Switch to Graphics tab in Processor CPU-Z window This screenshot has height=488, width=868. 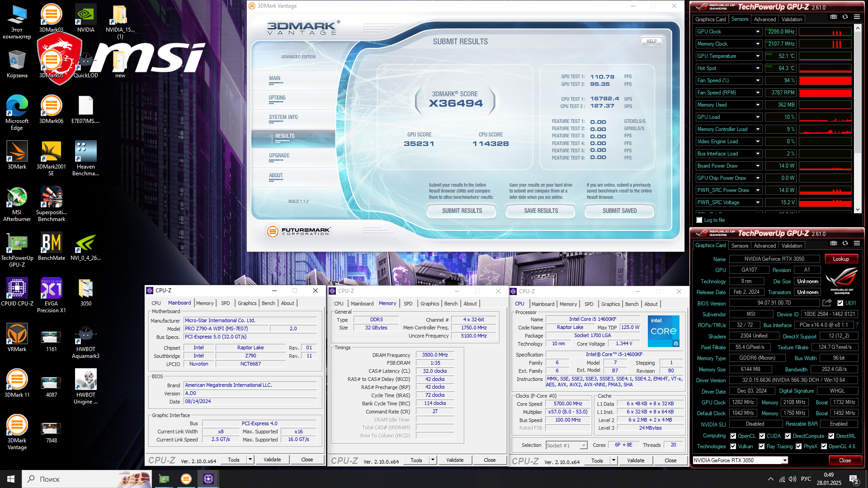pos(610,304)
